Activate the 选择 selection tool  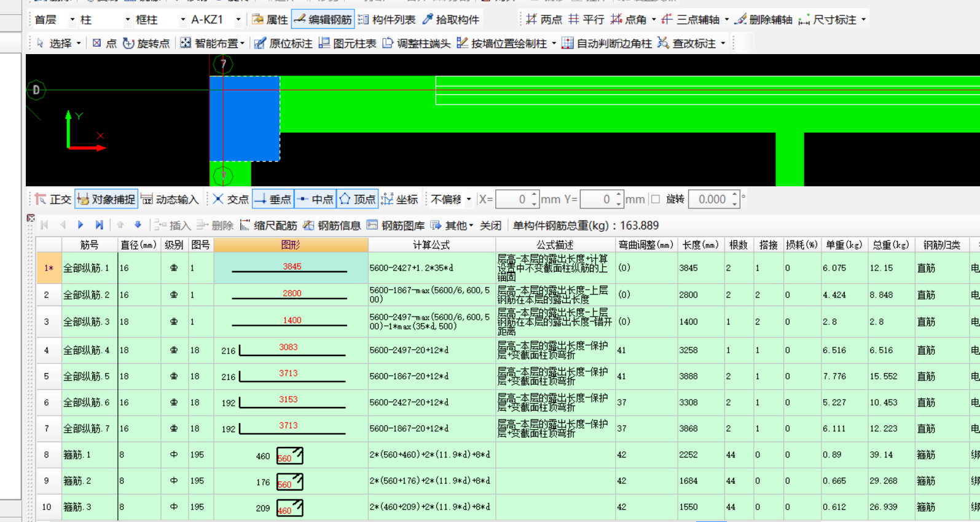click(x=55, y=43)
